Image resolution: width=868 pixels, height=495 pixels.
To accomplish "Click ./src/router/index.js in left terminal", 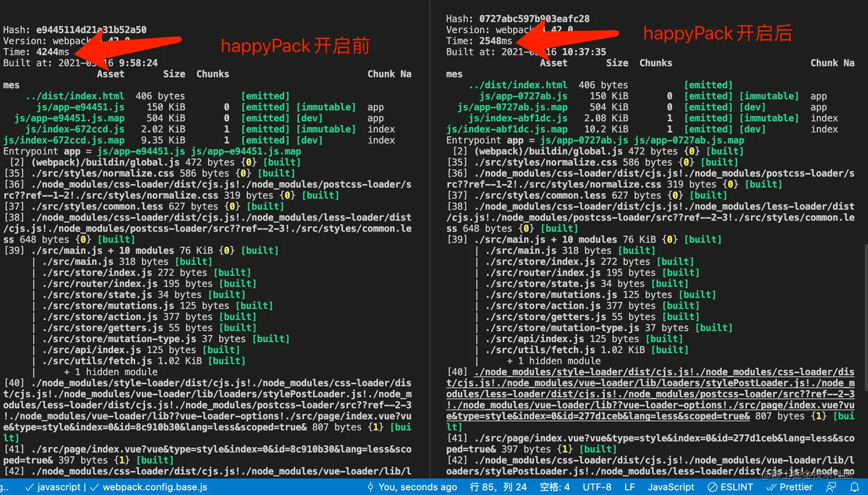I will tap(100, 284).
